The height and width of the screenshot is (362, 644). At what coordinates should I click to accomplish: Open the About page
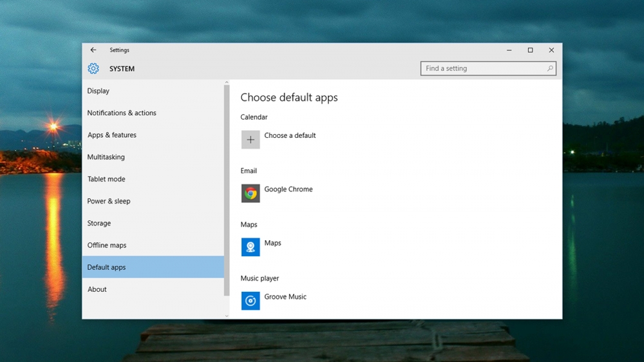[153, 289]
